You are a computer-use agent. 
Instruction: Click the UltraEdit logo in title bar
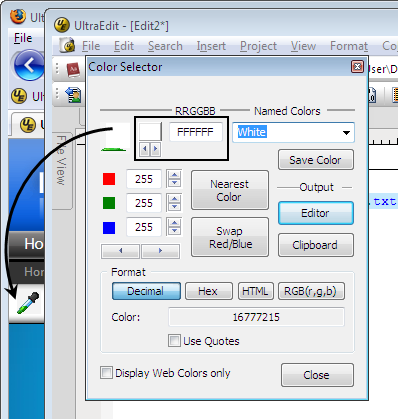[x=62, y=25]
